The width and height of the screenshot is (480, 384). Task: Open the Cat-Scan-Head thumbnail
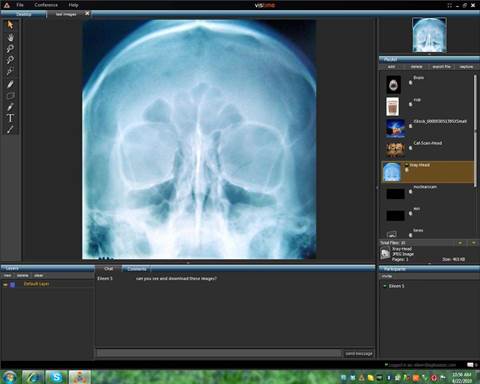[395, 150]
